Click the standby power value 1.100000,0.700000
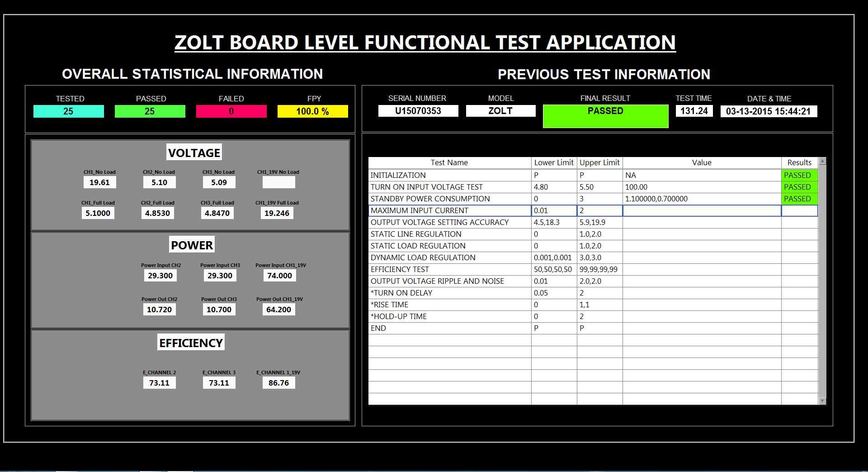Image resolution: width=868 pixels, height=472 pixels. pos(702,199)
